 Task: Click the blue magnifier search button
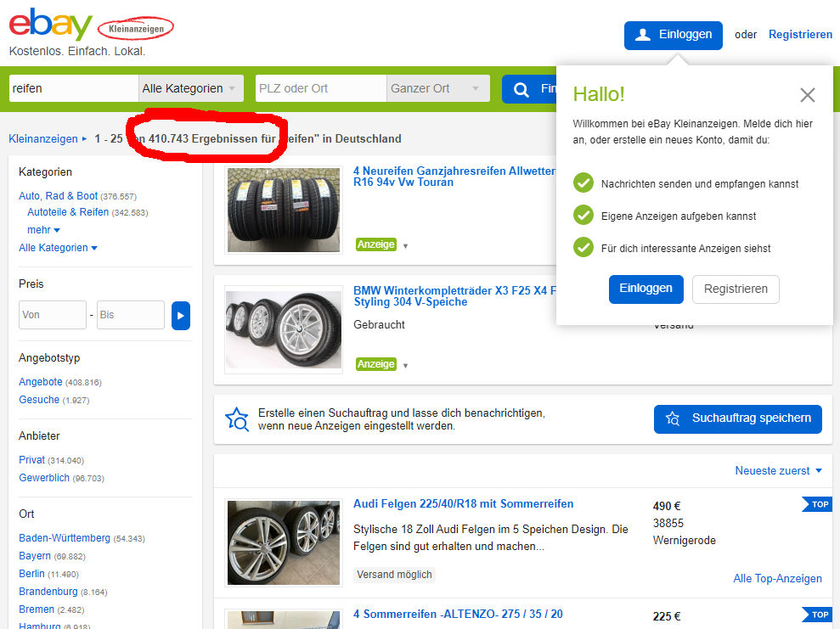[529, 89]
